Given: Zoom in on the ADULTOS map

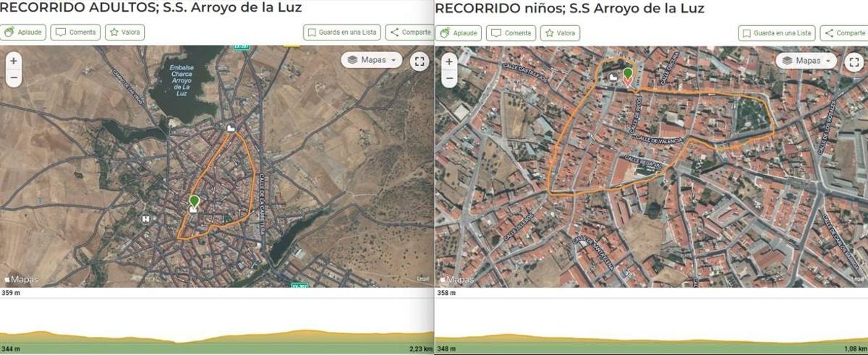Looking at the screenshot, I should (x=14, y=61).
